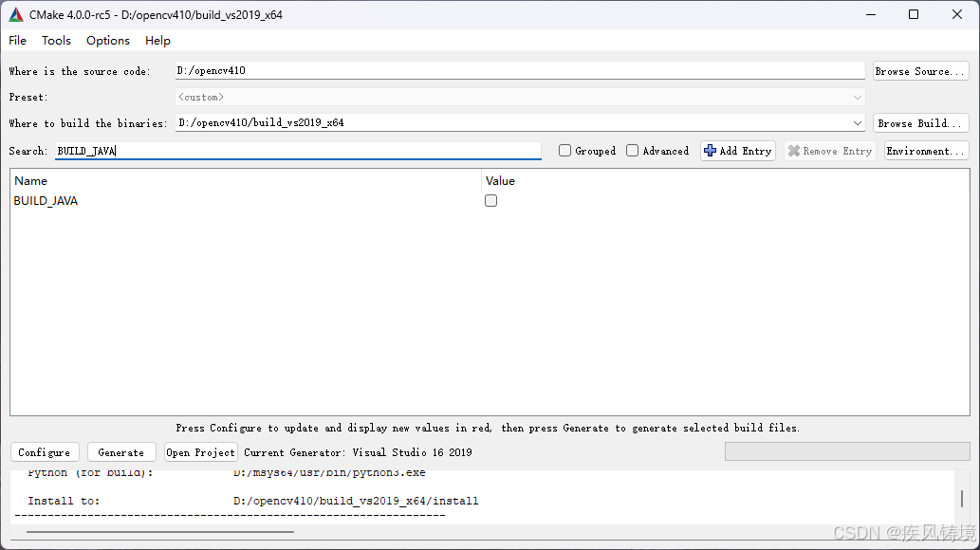Click the Add Entry button
Screen dimensions: 980x550
tap(738, 151)
